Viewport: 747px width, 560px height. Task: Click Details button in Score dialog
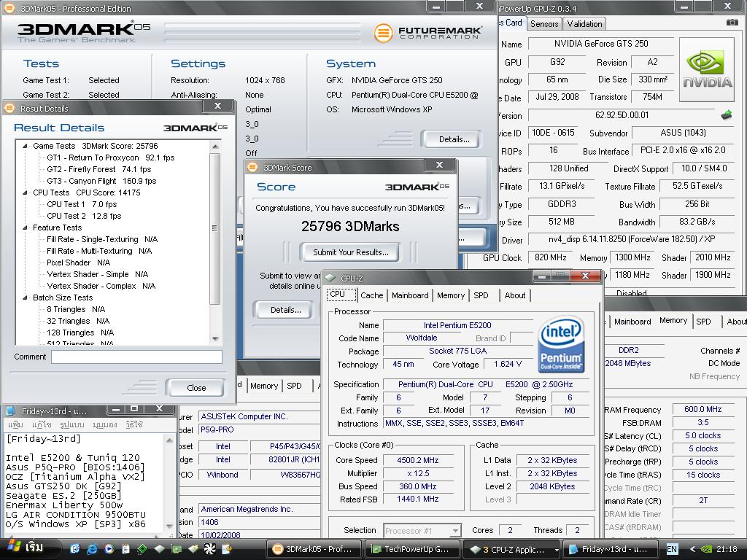[285, 310]
